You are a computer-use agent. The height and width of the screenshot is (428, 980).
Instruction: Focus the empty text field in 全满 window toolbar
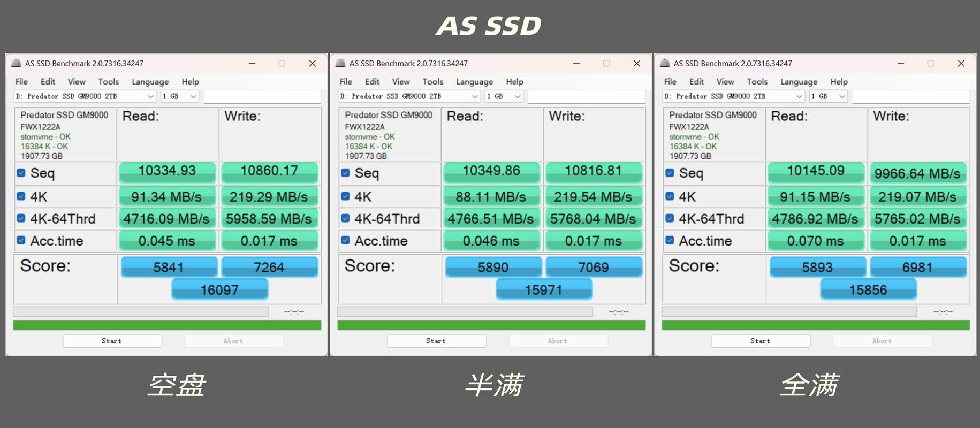[911, 96]
